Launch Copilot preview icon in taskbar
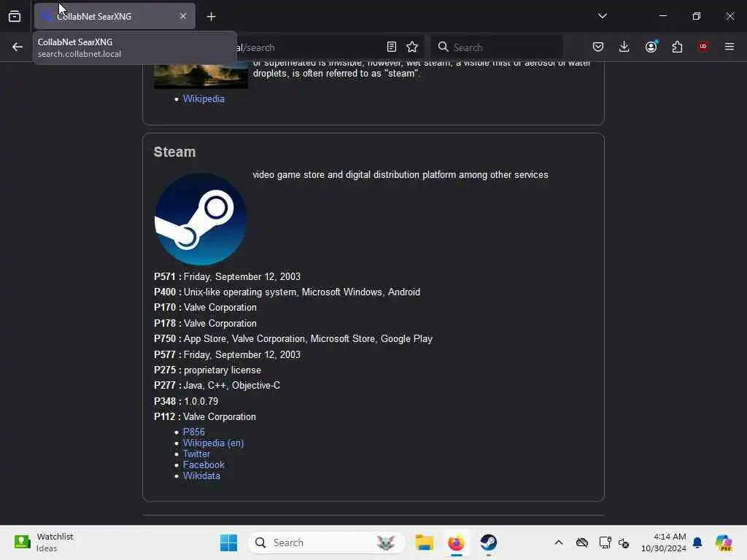Viewport: 747px width, 560px height. (x=723, y=542)
